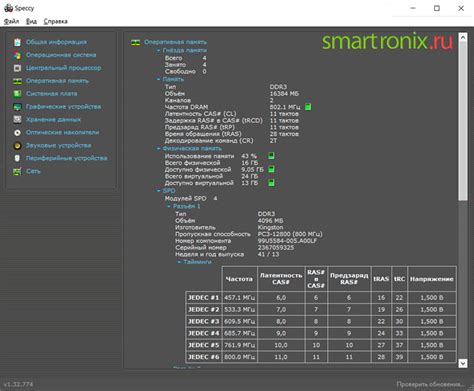The image size is (474, 391).
Task: Show Центральный процессор details
Action: (x=63, y=68)
